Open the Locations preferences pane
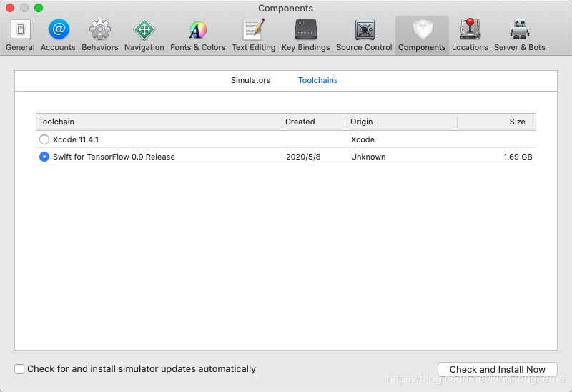Image resolution: width=572 pixels, height=392 pixels. tap(470, 35)
